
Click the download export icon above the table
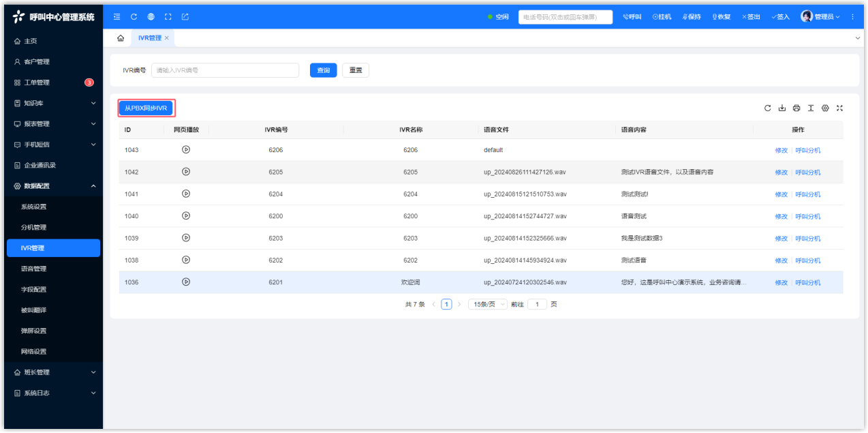782,108
